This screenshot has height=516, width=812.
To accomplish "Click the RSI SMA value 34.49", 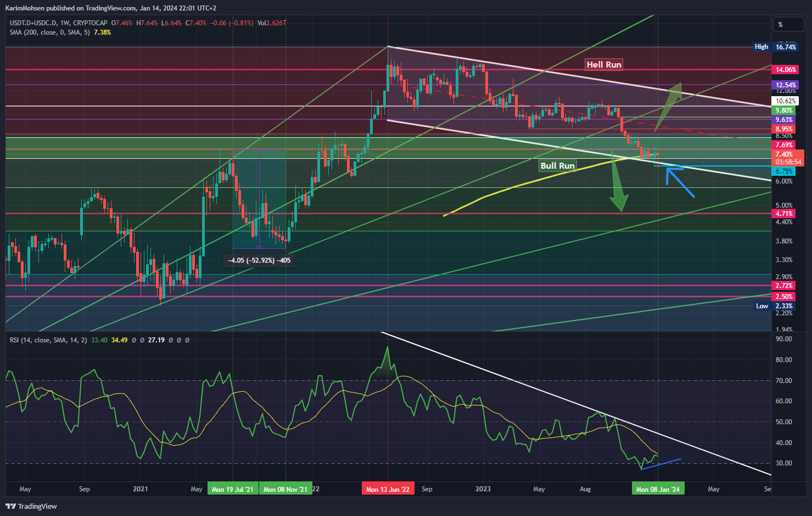I will 119,340.
